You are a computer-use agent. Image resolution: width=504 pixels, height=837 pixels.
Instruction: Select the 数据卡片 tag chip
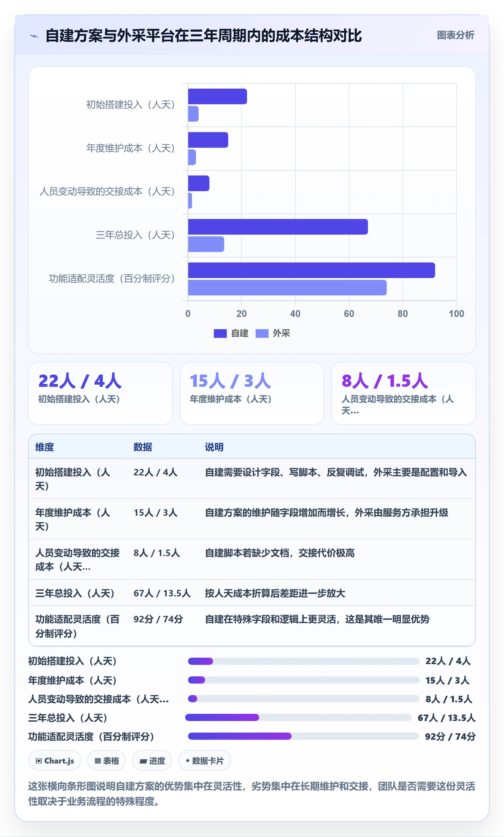tap(204, 761)
